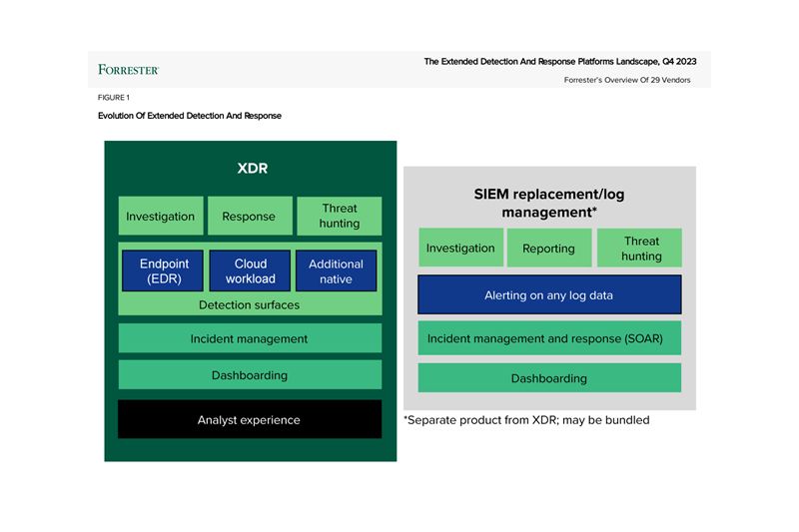Select Threat hunting in the SIEM panel
This screenshot has width=799, height=532.
coord(640,248)
